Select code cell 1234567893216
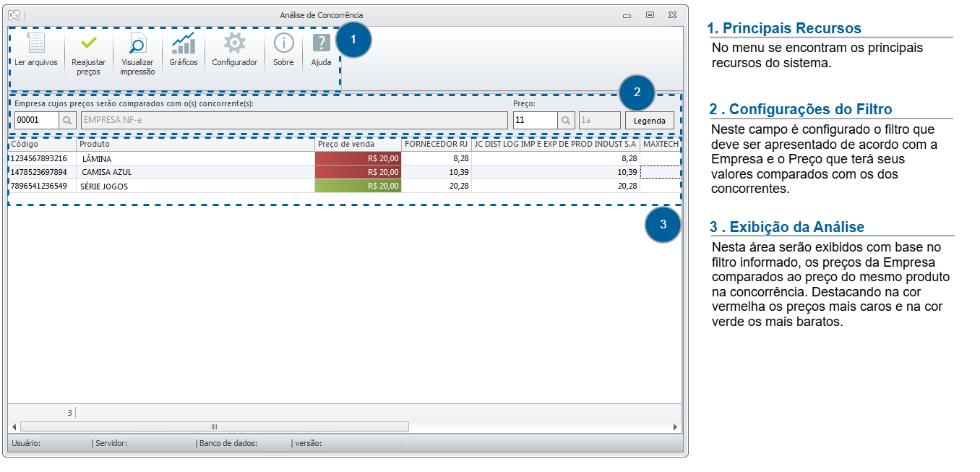 pyautogui.click(x=43, y=158)
